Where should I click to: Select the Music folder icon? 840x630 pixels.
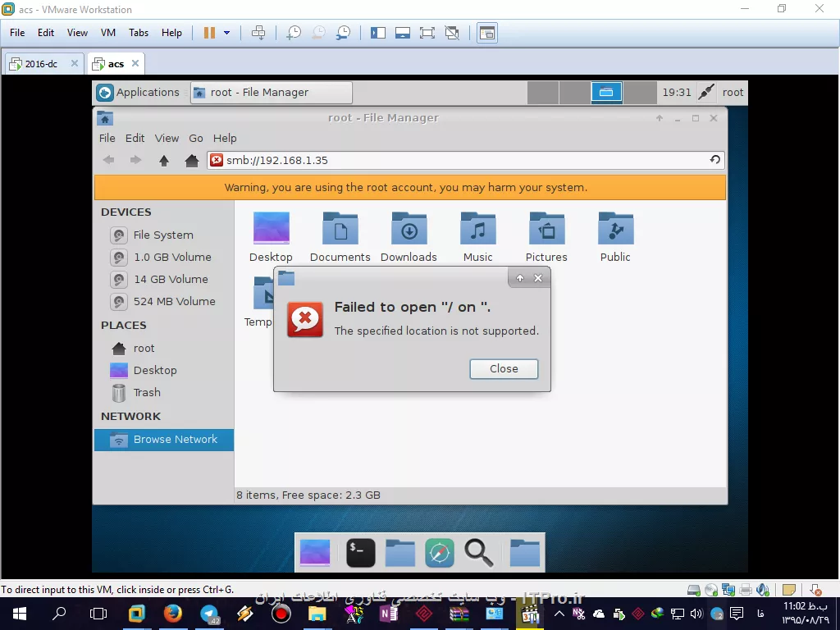(x=478, y=236)
